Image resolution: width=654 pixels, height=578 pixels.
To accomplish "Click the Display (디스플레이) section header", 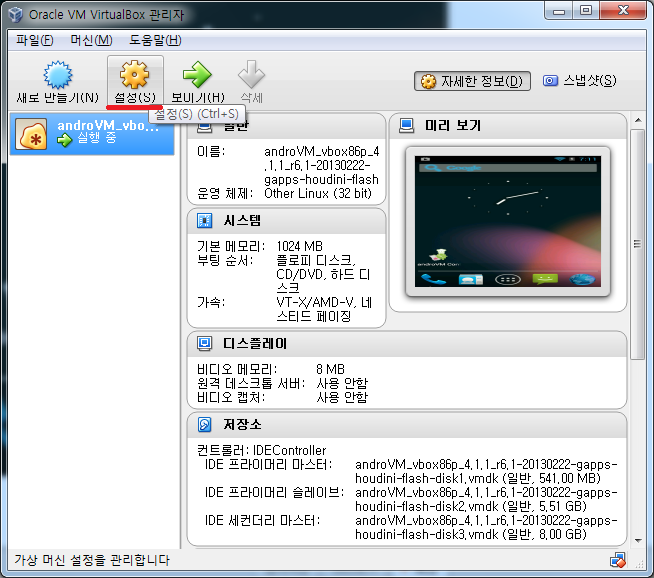I will point(407,344).
